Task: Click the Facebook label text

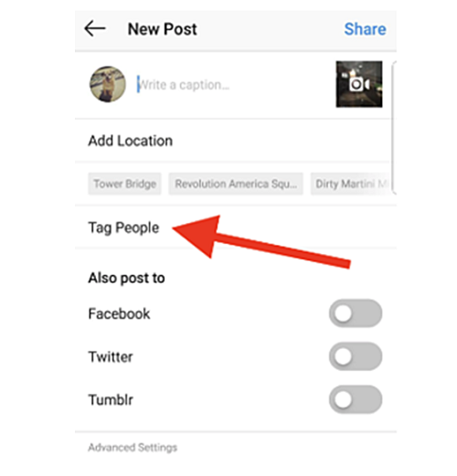Action: click(x=119, y=313)
